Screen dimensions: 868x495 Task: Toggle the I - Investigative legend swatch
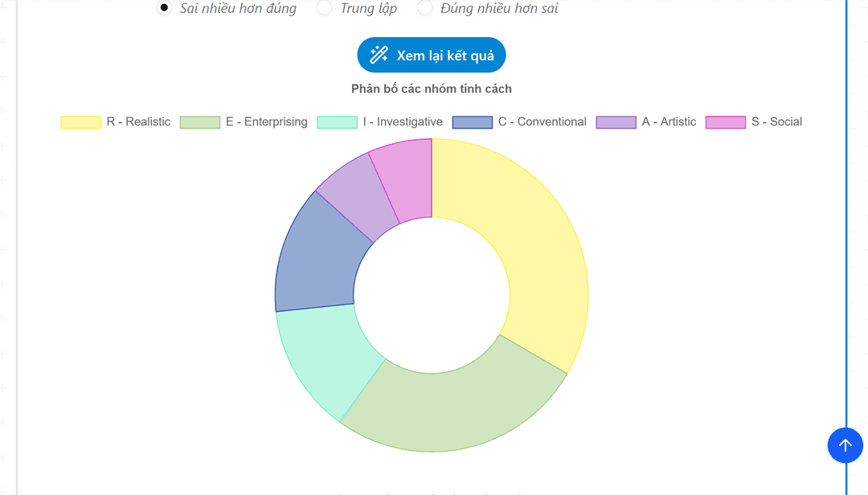tap(337, 122)
